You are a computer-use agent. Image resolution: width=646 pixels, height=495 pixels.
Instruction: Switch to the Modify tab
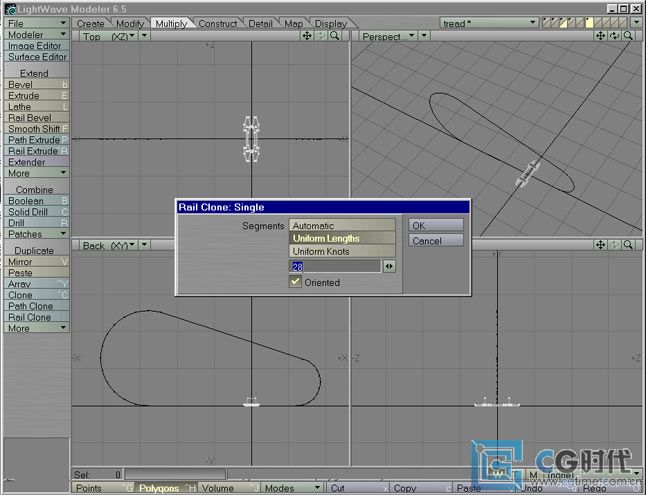pyautogui.click(x=130, y=24)
